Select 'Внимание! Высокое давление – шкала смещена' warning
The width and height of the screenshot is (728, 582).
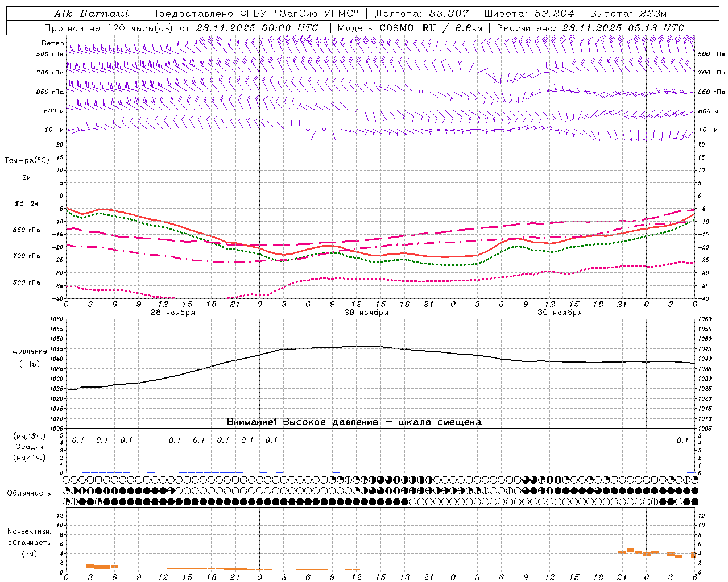354,422
